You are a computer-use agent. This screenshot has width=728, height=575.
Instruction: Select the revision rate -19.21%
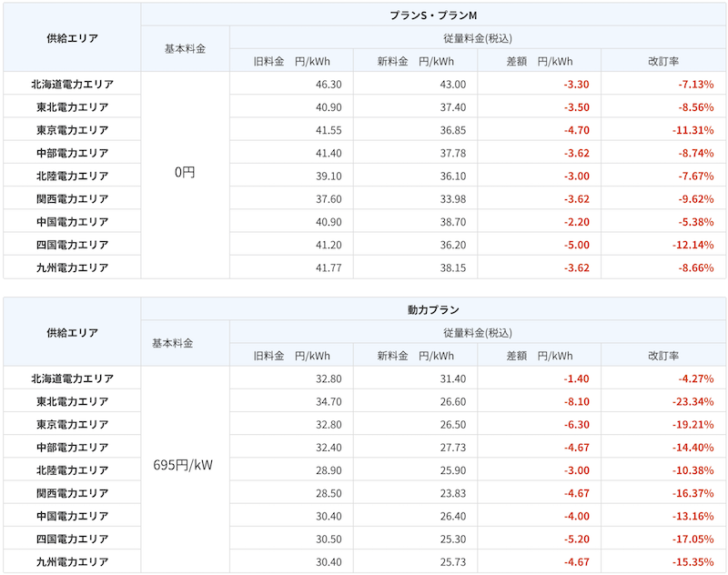(x=693, y=425)
